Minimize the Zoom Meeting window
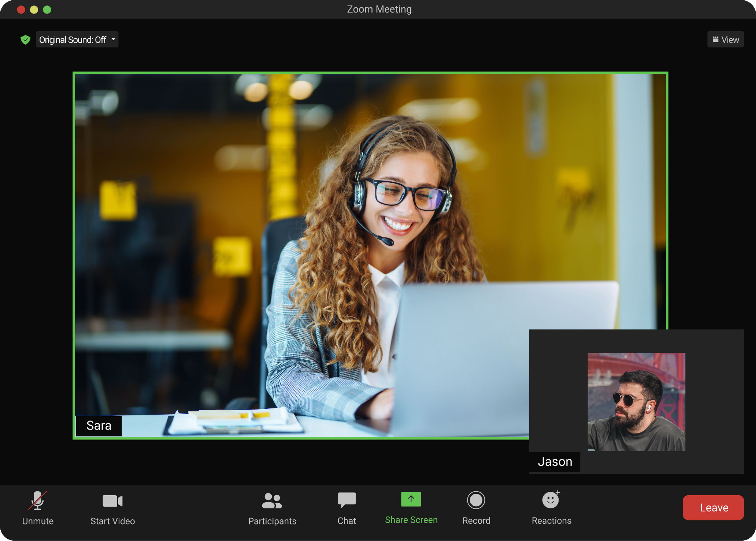 tap(34, 10)
